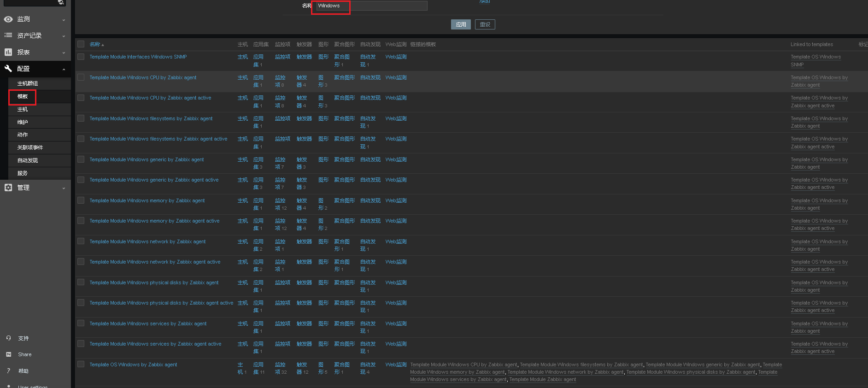The width and height of the screenshot is (868, 388).
Task: Open 主机 link in Interfaces Windows SNMP row
Action: 243,57
